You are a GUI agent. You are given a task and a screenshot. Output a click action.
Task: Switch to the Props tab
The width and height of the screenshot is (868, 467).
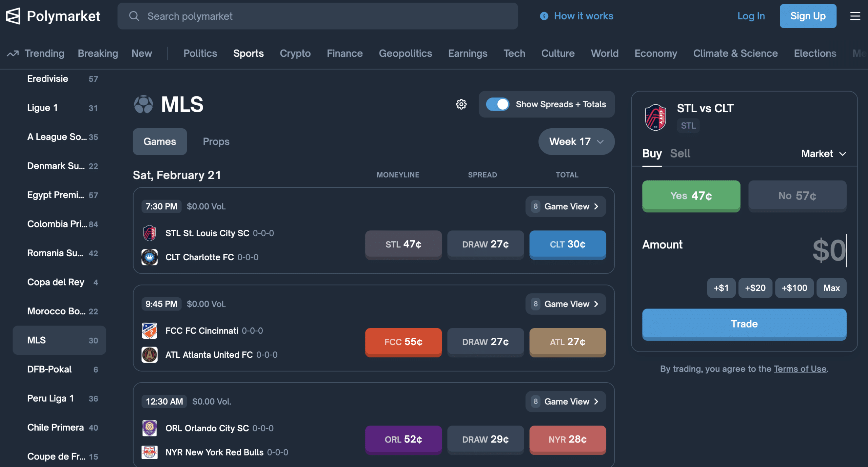click(x=216, y=142)
